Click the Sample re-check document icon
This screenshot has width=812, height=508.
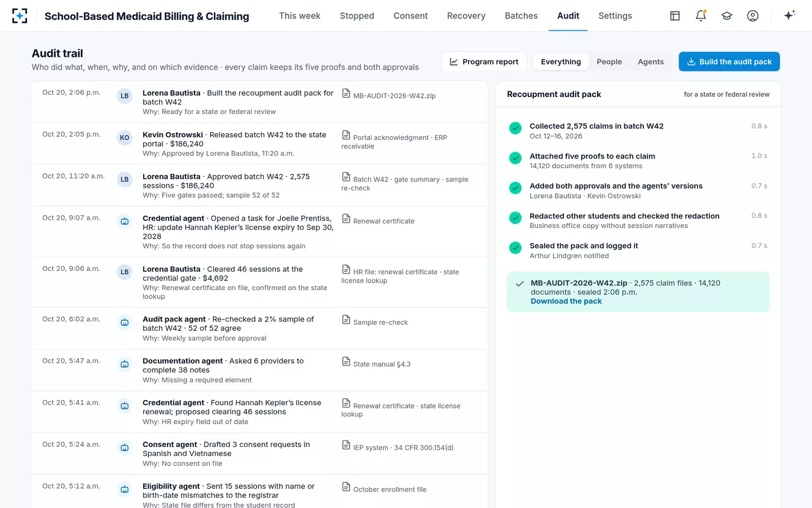click(x=346, y=320)
